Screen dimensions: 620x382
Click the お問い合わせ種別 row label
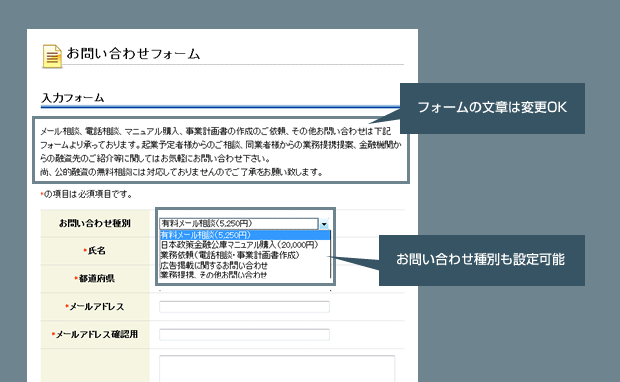(x=95, y=223)
